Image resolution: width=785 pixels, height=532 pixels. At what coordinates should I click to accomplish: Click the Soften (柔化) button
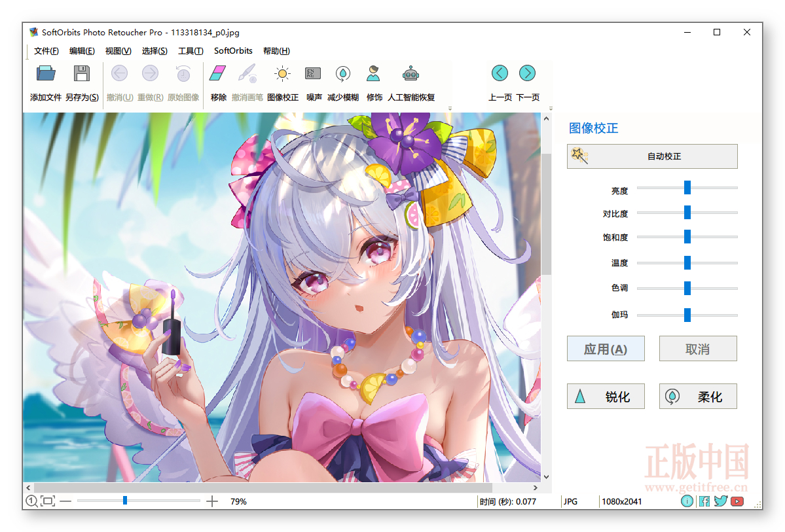coord(698,397)
